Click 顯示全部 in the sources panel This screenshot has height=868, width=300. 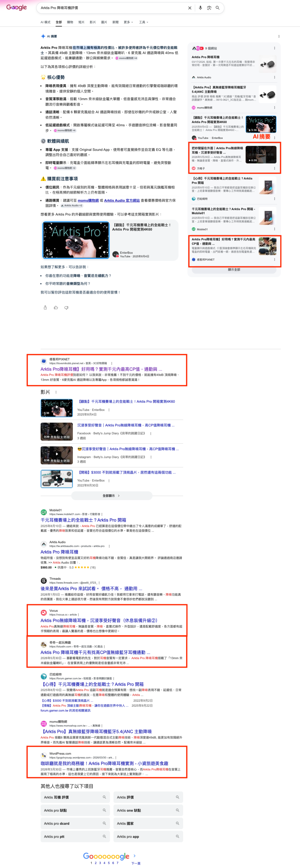coord(234,270)
